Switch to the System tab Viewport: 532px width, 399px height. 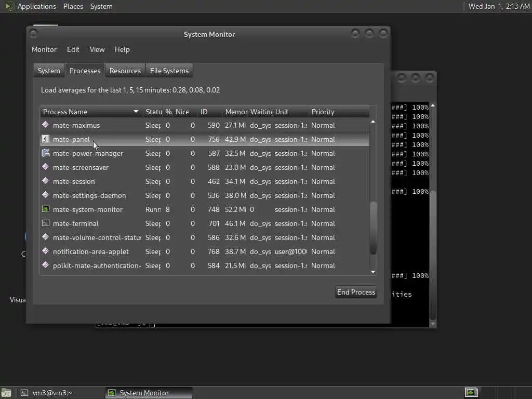click(49, 71)
